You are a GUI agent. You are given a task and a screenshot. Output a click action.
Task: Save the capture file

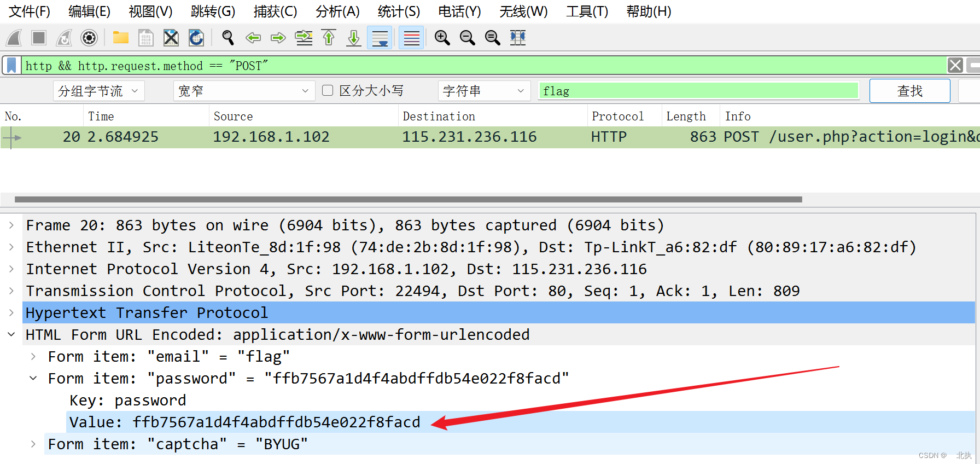[x=145, y=38]
